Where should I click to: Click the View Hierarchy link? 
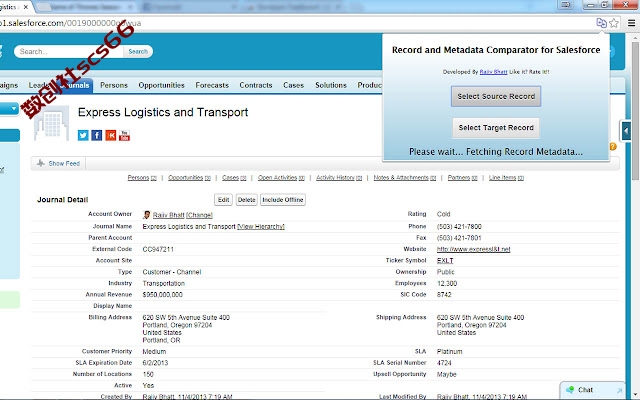[261, 227]
